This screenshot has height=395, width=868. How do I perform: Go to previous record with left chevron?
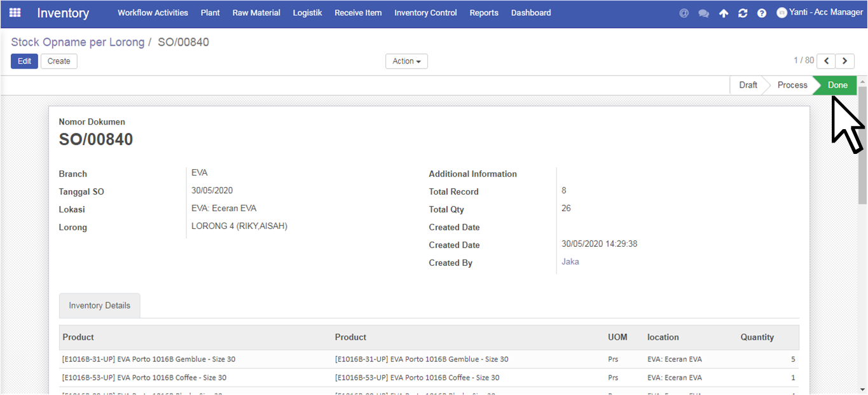pyautogui.click(x=826, y=61)
